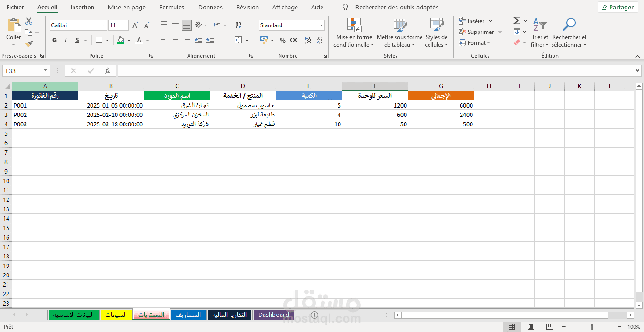Click the Coller paste icon
Viewport: 644px width, 332px height.
click(x=14, y=26)
